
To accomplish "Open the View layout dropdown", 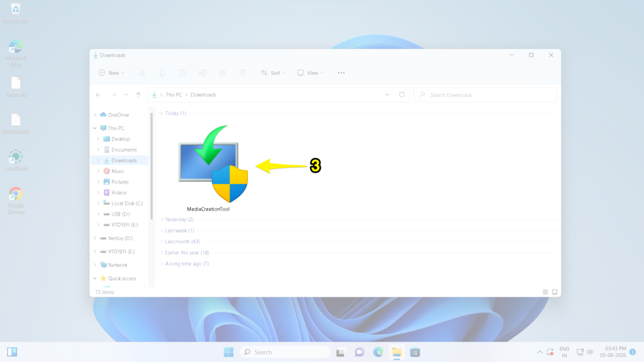I will tap(311, 73).
